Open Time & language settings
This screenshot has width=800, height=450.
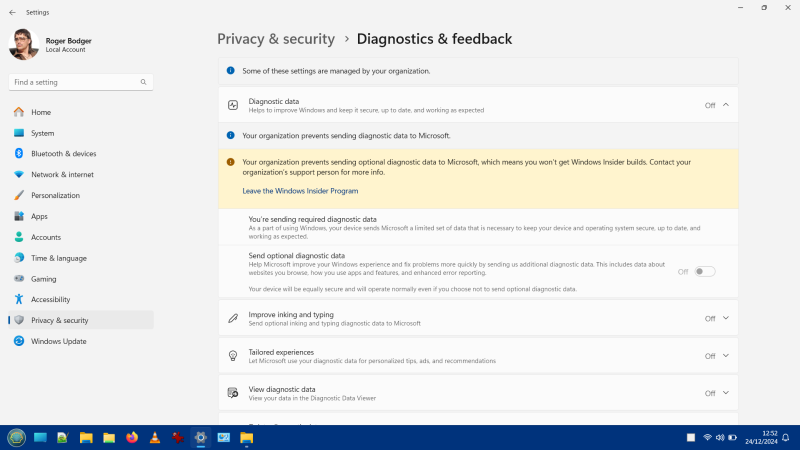(x=58, y=258)
